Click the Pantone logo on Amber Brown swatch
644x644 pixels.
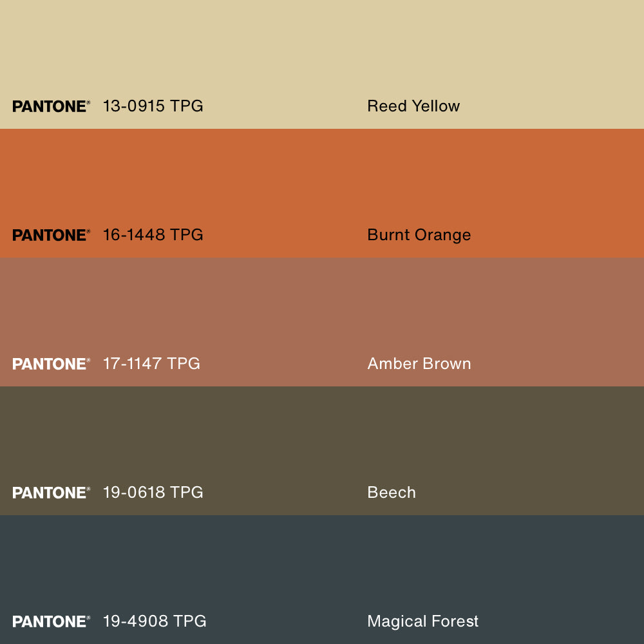51,364
